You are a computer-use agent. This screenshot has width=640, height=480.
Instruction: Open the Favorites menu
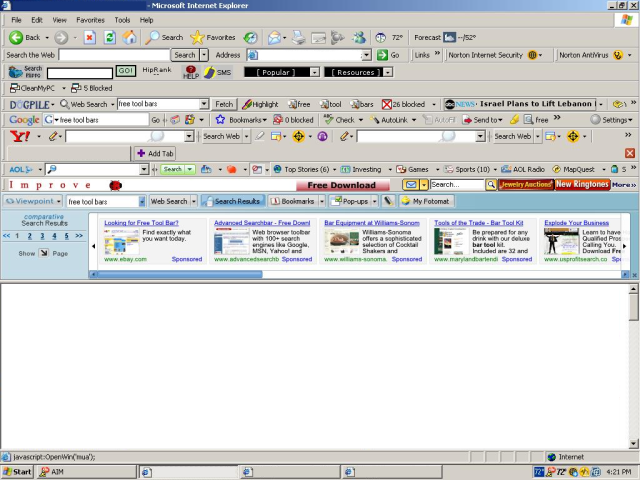coord(90,20)
